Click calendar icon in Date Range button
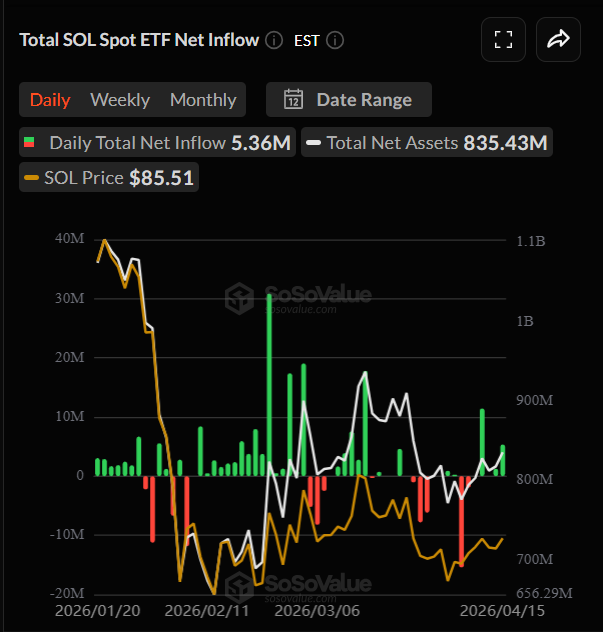Screen dimensions: 603x632 (294, 100)
